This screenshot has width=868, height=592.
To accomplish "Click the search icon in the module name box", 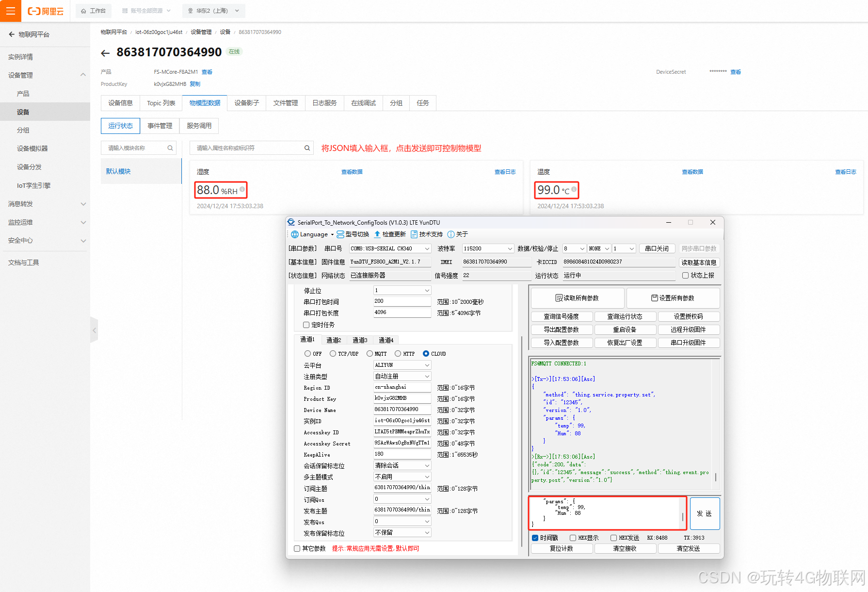I will click(170, 148).
